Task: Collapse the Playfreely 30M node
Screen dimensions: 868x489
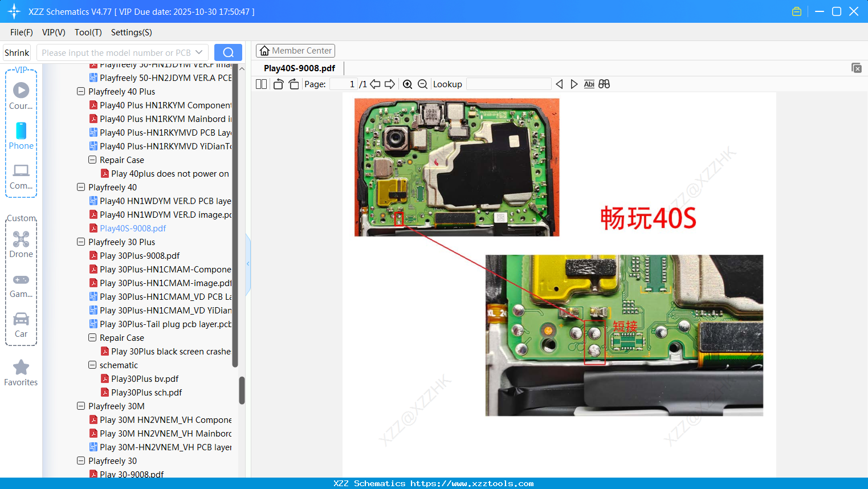Action: pyautogui.click(x=81, y=406)
